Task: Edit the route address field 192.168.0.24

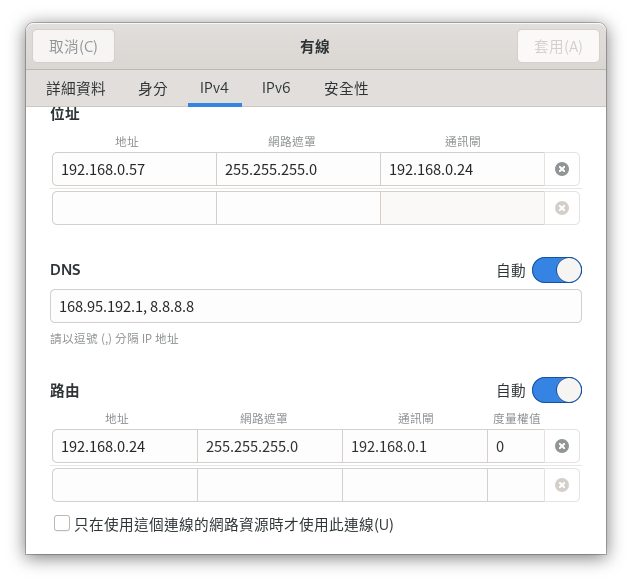Action: (x=125, y=446)
